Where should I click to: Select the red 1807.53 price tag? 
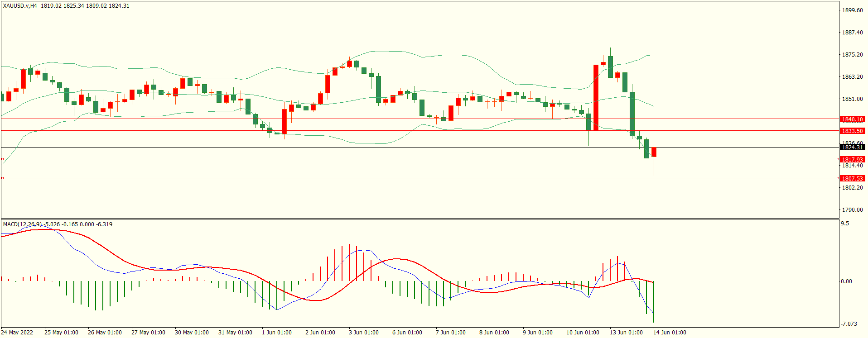pyautogui.click(x=853, y=178)
